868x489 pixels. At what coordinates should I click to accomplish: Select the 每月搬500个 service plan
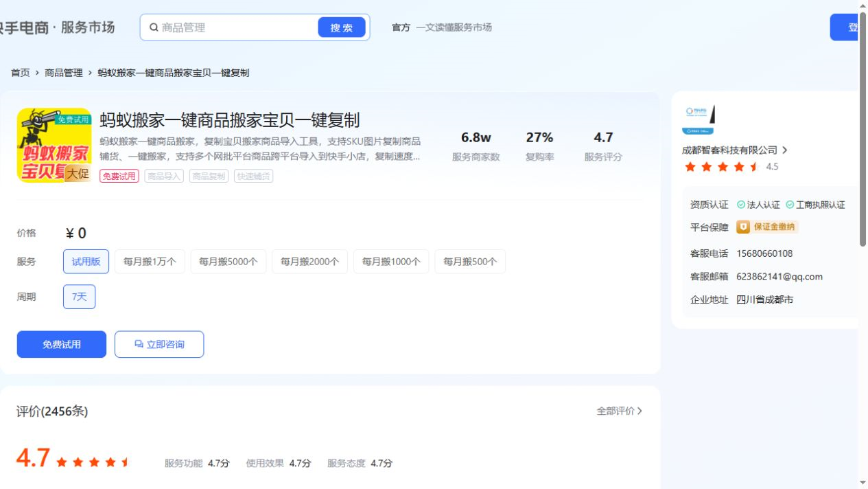tap(470, 262)
